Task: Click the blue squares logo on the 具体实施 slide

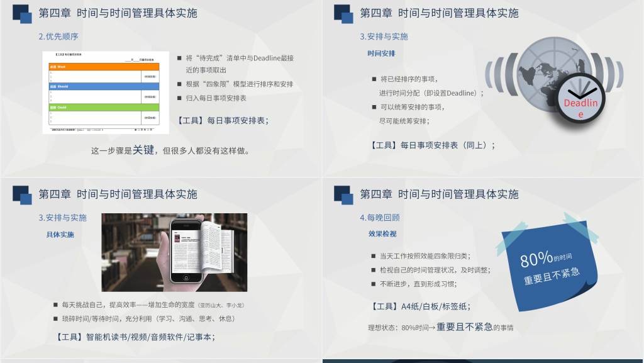Action: (x=22, y=194)
